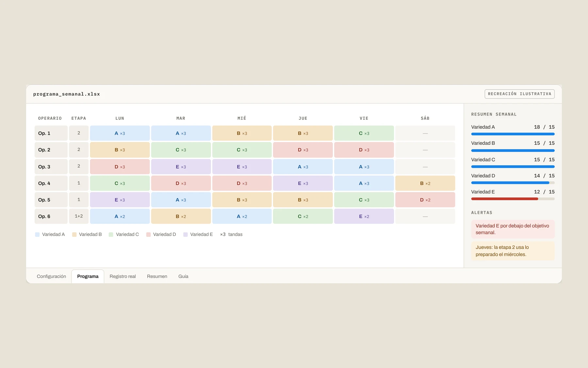Click the Variedad E below-target alert

tap(513, 229)
